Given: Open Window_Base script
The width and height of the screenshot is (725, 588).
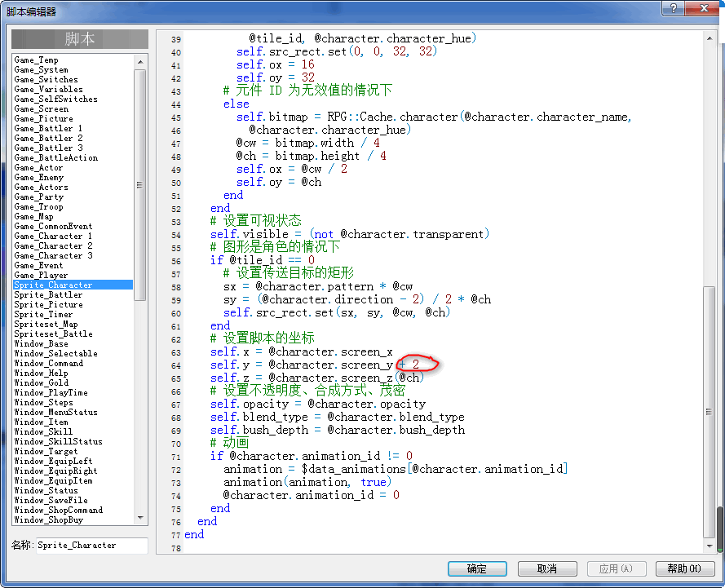Looking at the screenshot, I should tap(41, 344).
